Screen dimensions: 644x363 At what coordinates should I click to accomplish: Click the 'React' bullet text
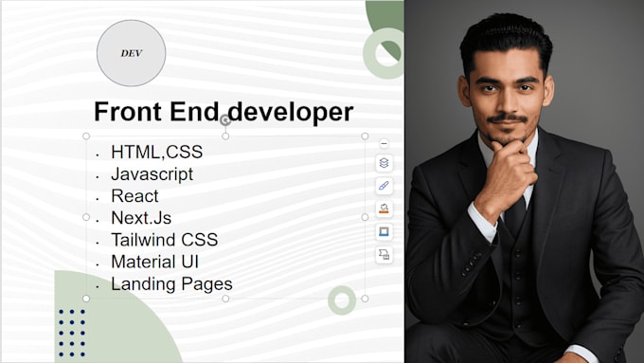[x=134, y=196]
